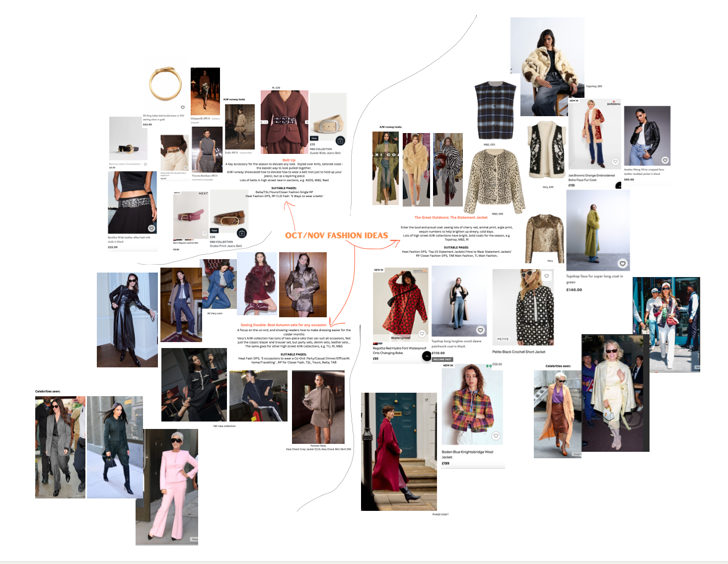Toggle wishlist heart on Petite crochet jacket
728x564 pixels.
(x=547, y=276)
